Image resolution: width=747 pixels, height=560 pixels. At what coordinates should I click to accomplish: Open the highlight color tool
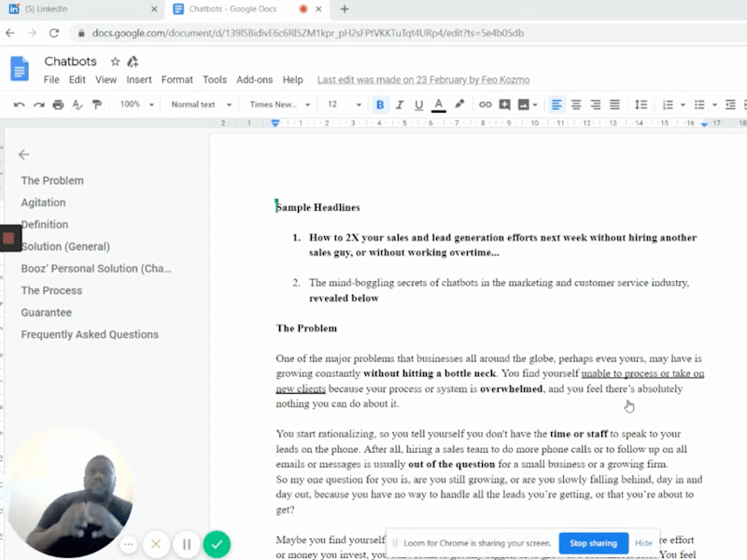pos(459,104)
